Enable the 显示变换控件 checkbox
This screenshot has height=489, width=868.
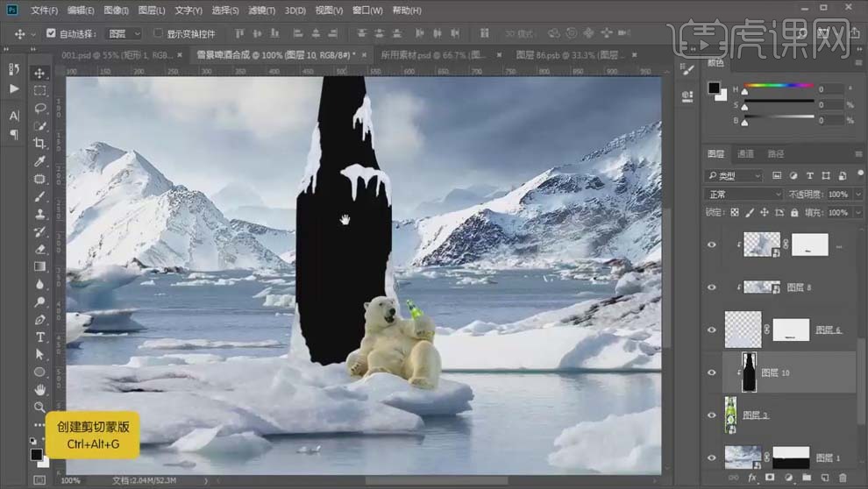[159, 33]
